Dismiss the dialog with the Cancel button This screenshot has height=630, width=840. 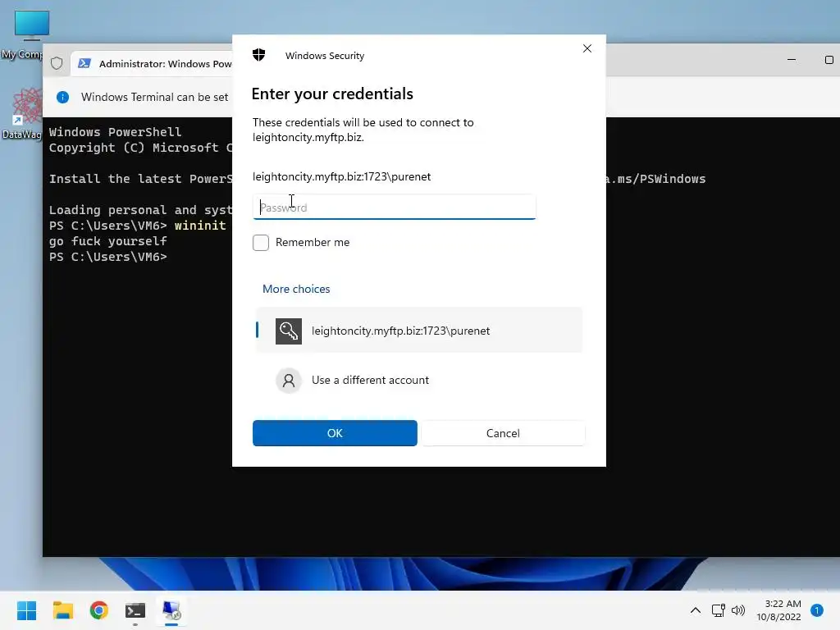(503, 433)
